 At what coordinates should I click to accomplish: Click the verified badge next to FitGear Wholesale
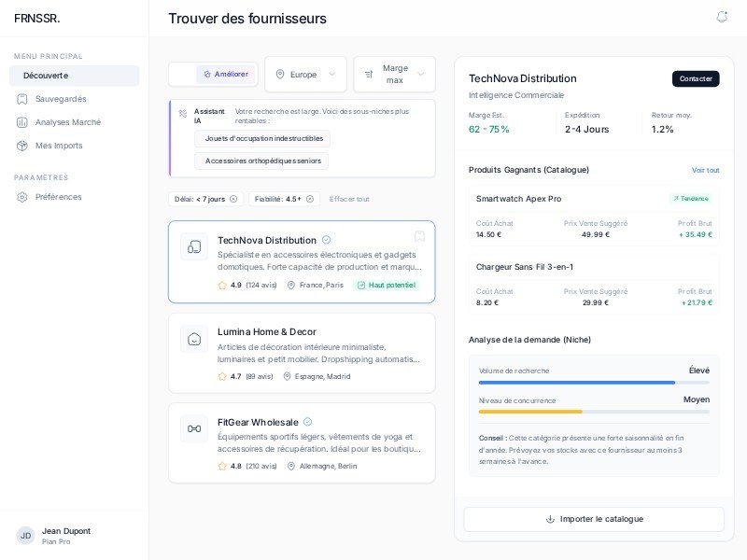pos(308,422)
